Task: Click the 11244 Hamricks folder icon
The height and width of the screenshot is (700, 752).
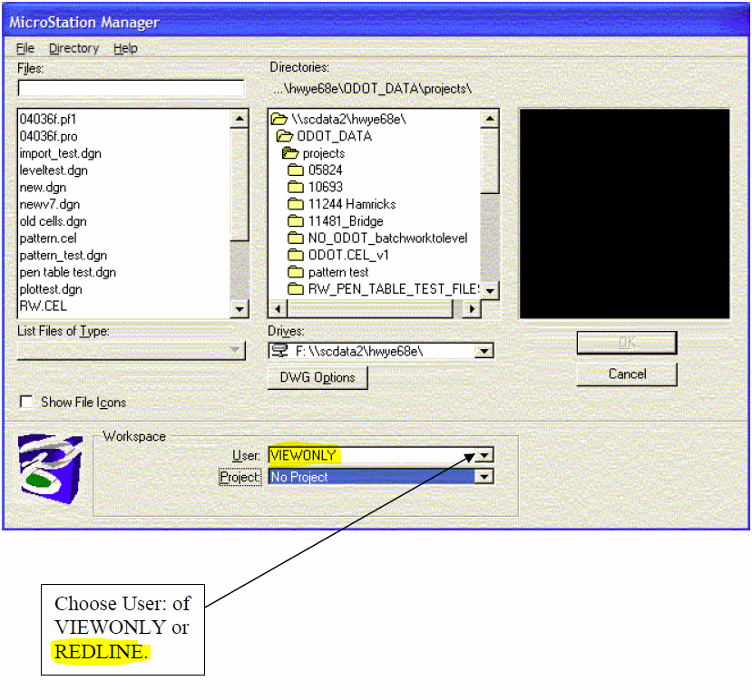Action: click(296, 204)
